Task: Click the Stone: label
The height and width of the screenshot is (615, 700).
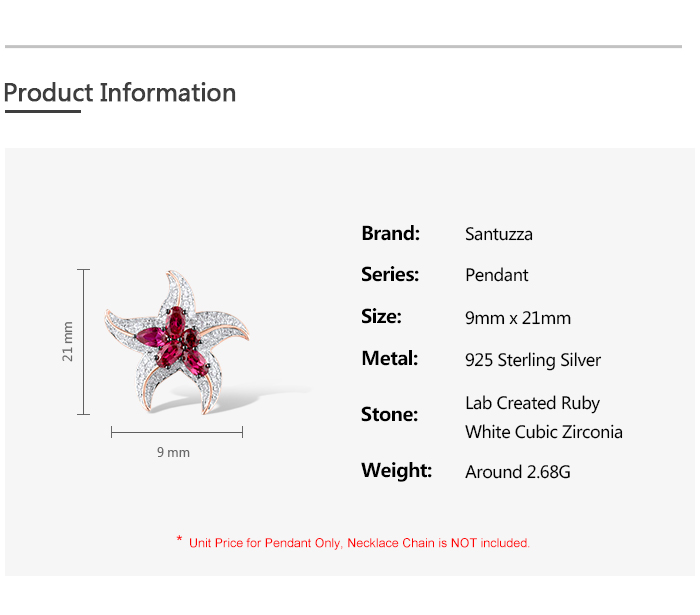Action: click(x=389, y=414)
